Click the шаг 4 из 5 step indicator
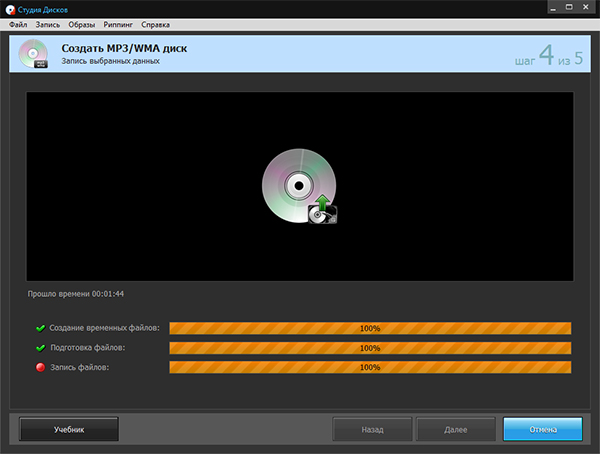The height and width of the screenshot is (454, 600). pos(549,56)
